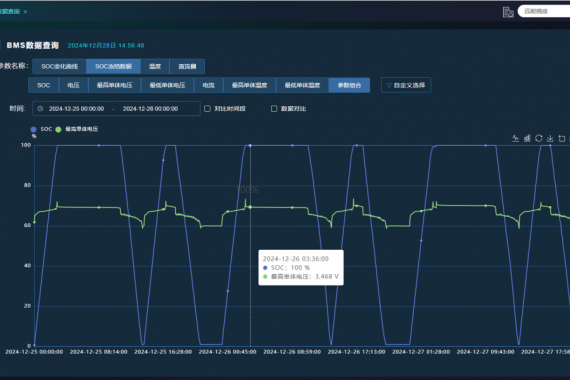Open the 自定义选择 custom selection dropdown
The width and height of the screenshot is (570, 380).
pyautogui.click(x=406, y=85)
